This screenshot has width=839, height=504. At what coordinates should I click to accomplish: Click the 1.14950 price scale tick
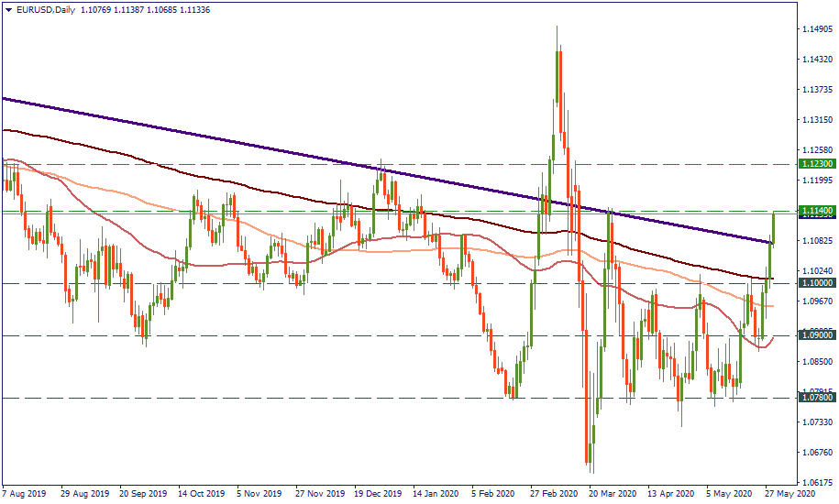pyautogui.click(x=815, y=29)
